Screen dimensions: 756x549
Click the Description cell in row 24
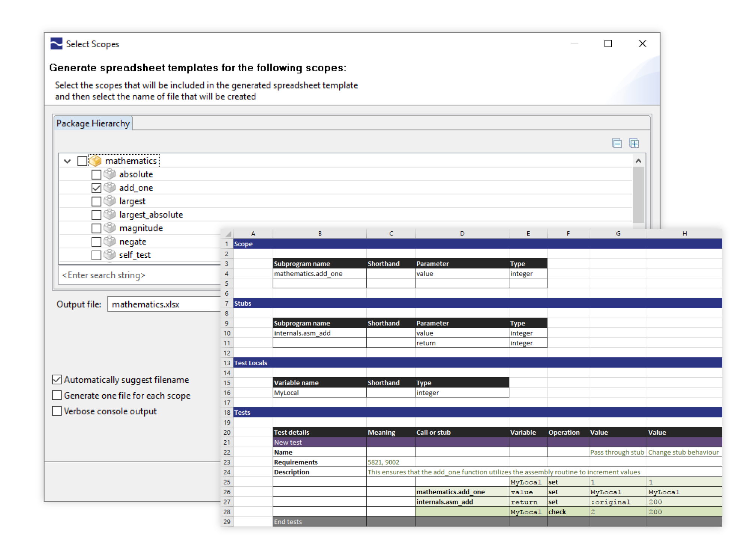coord(319,472)
